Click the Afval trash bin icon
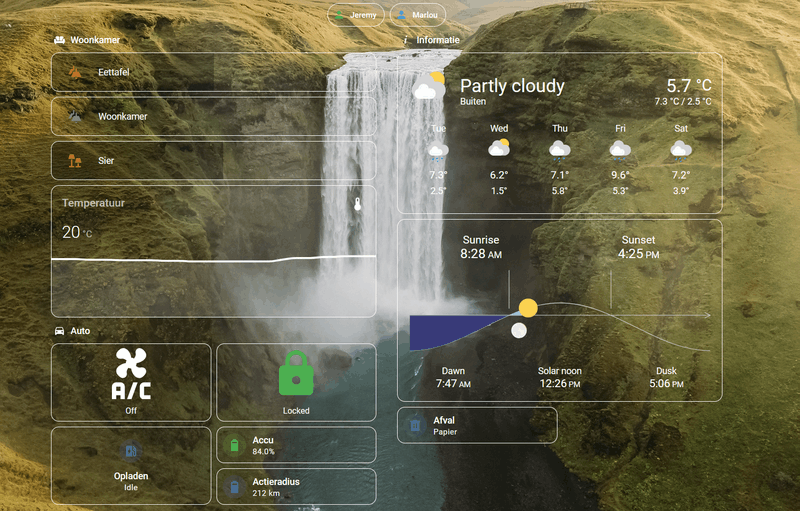Screen dimensions: 800x511 click(x=415, y=425)
